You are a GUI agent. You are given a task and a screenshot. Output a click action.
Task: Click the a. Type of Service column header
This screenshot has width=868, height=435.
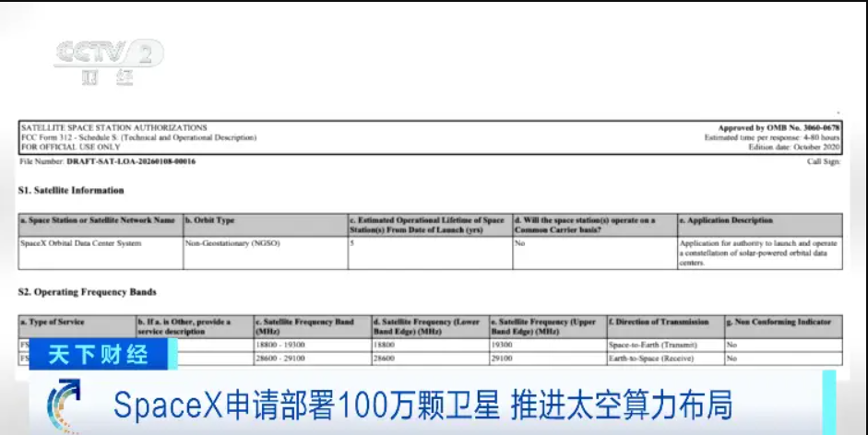(53, 322)
